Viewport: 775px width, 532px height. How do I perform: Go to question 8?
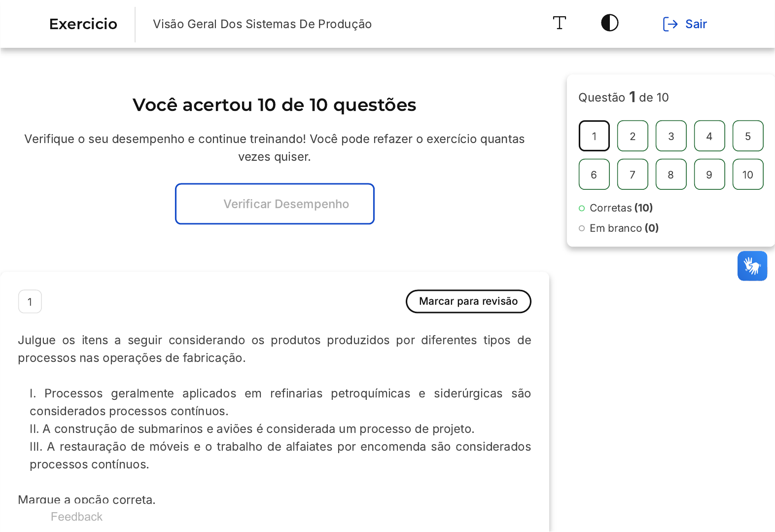(x=671, y=175)
